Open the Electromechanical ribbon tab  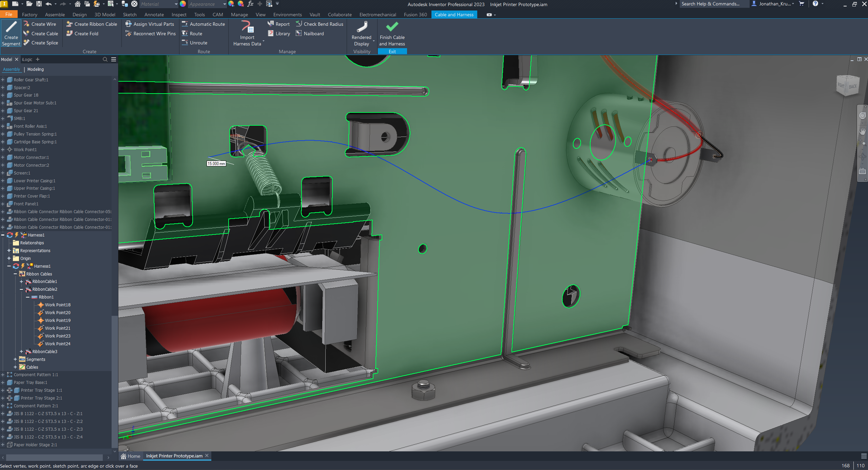[377, 15]
